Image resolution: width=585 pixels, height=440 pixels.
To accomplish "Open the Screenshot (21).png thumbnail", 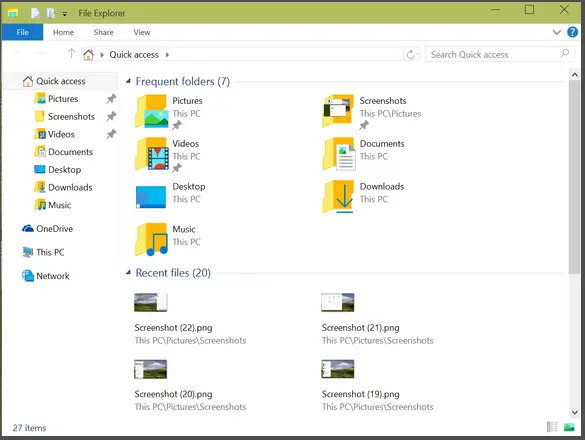I will tap(338, 302).
